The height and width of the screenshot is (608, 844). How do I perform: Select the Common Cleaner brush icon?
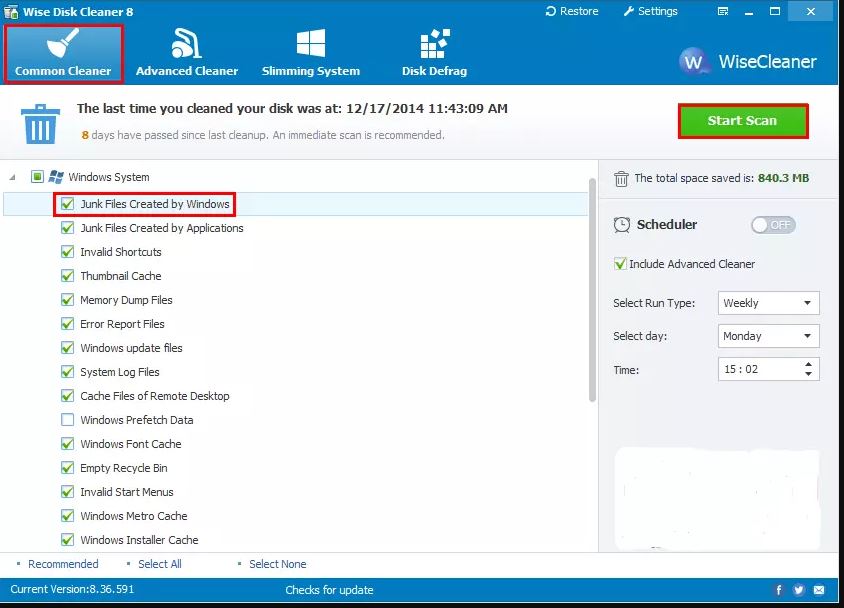[x=62, y=45]
